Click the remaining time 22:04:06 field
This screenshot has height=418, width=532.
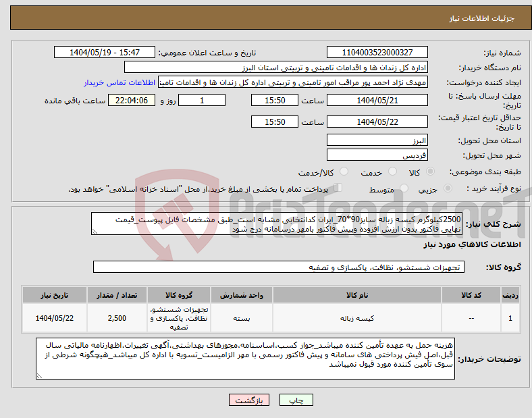(x=132, y=100)
